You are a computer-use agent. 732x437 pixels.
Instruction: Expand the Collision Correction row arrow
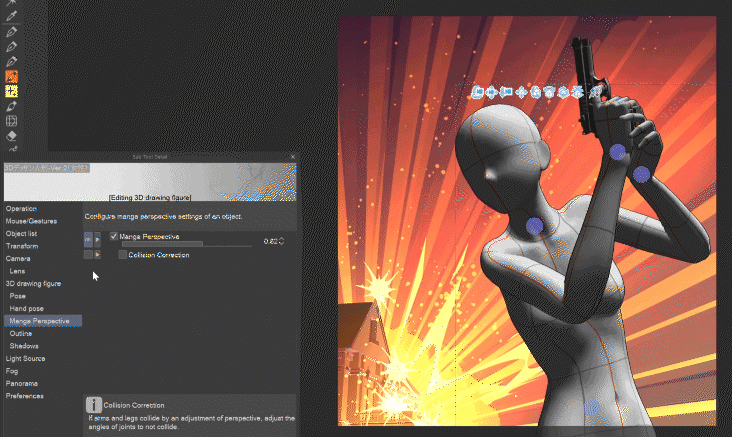(98, 254)
